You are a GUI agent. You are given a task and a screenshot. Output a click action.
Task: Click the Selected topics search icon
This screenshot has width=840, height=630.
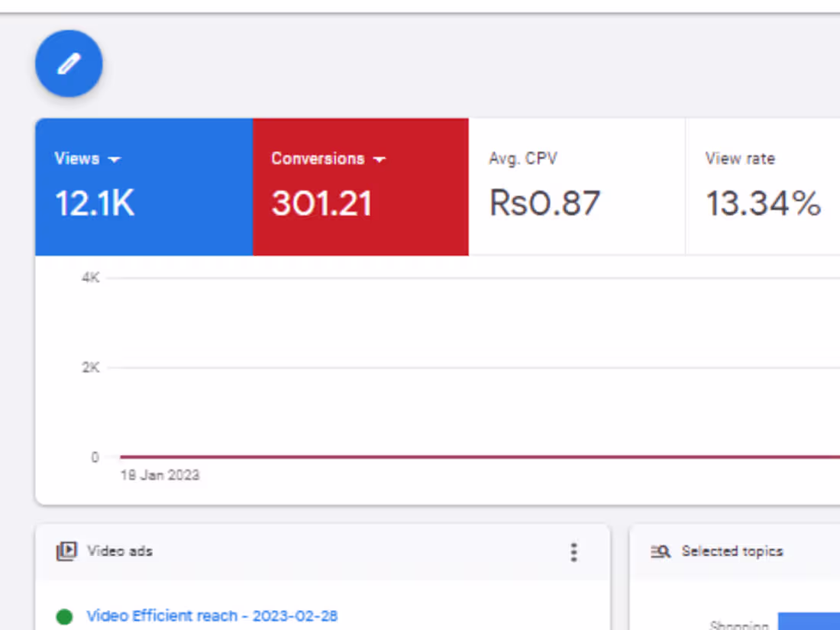(661, 551)
